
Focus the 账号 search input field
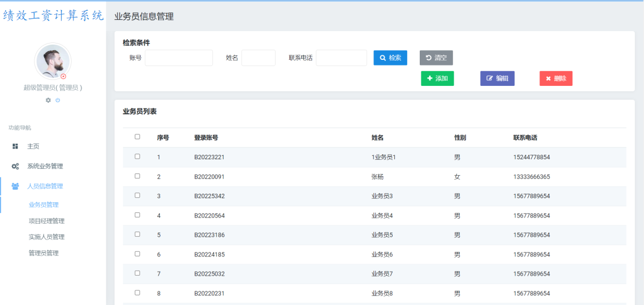tap(179, 58)
